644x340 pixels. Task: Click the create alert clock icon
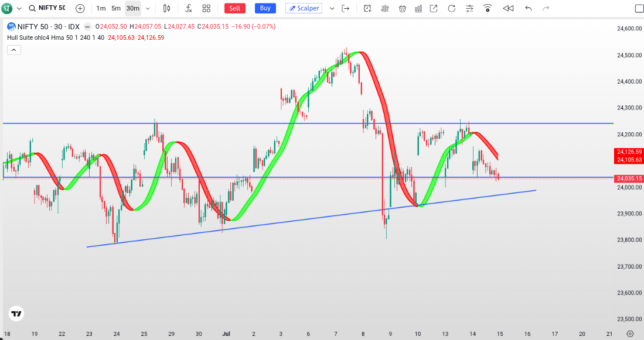point(367,8)
